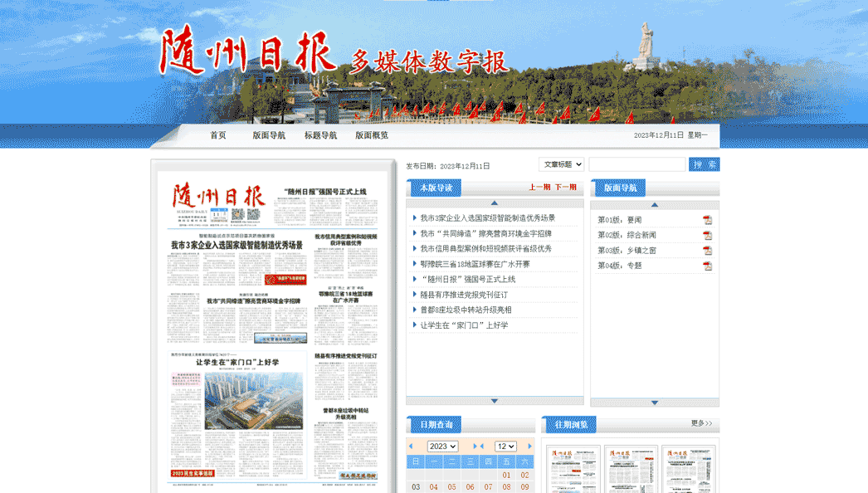Select calendar date 08
The height and width of the screenshot is (493, 868).
tap(506, 487)
